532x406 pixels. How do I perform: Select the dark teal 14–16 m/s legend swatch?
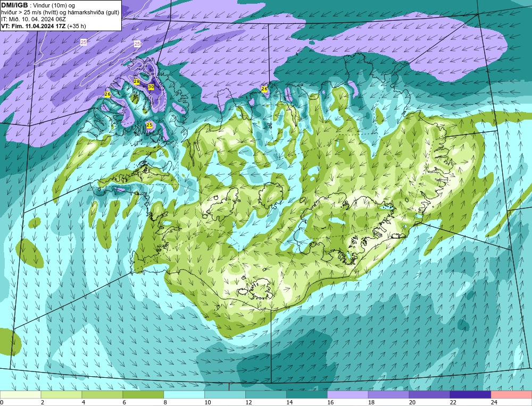pos(307,394)
